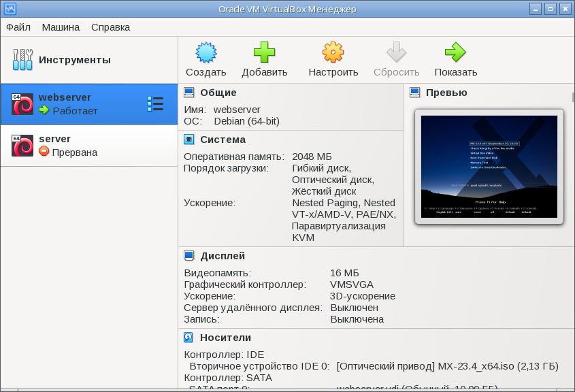
Task: Click the greyed Сбросить arrow icon
Action: pyautogui.click(x=396, y=52)
